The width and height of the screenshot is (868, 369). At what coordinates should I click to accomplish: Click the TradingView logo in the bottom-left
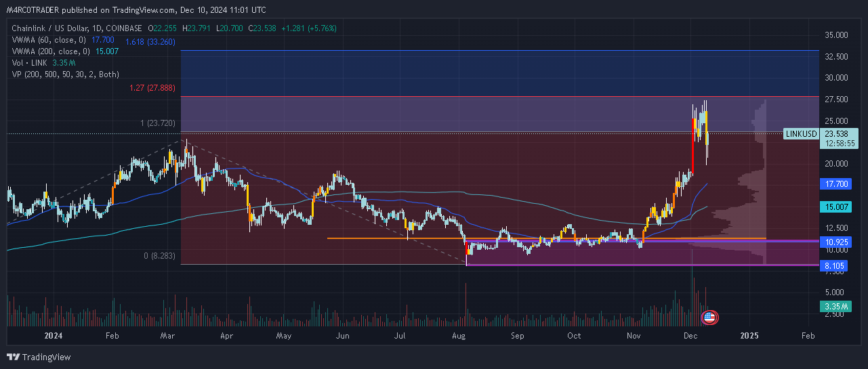pos(39,357)
